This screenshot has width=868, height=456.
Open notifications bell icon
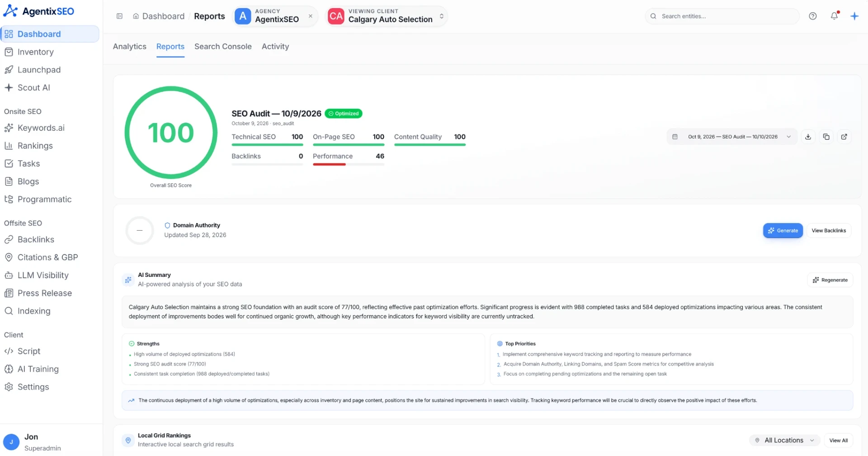point(834,16)
